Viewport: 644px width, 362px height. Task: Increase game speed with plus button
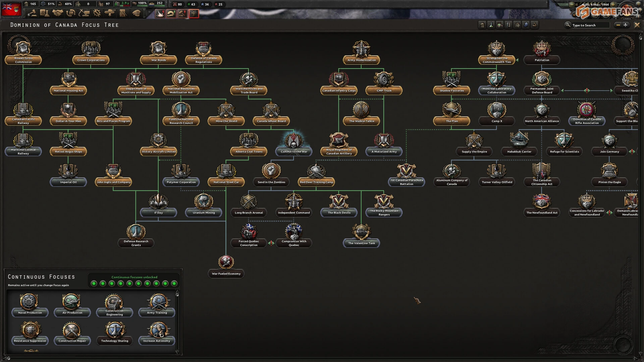(613, 5)
